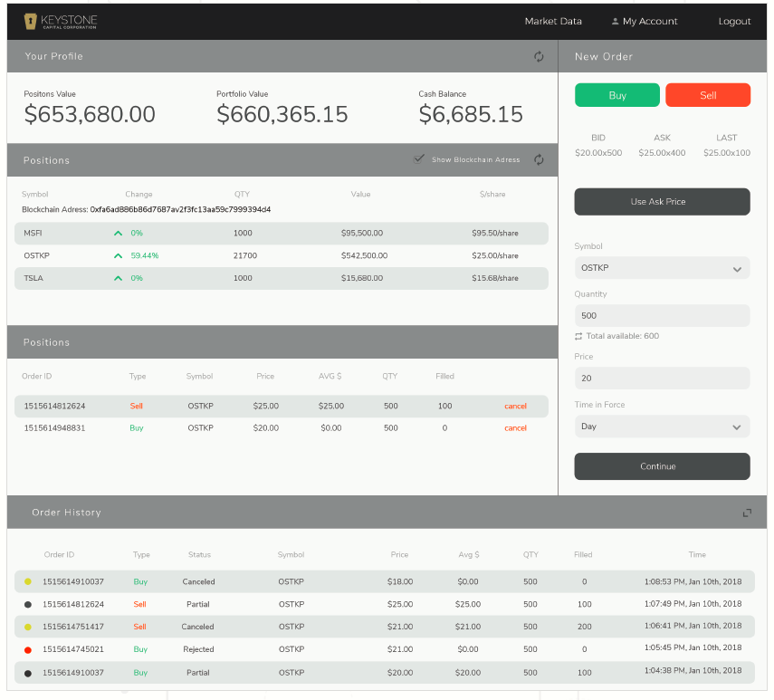Click Logout in the header
774x700 pixels.
point(734,21)
